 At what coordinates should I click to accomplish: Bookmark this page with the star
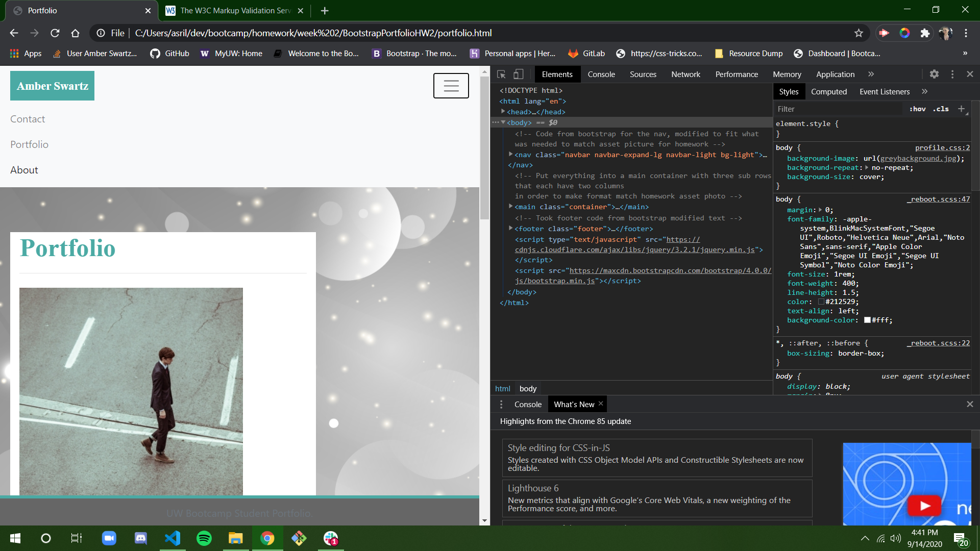point(859,33)
